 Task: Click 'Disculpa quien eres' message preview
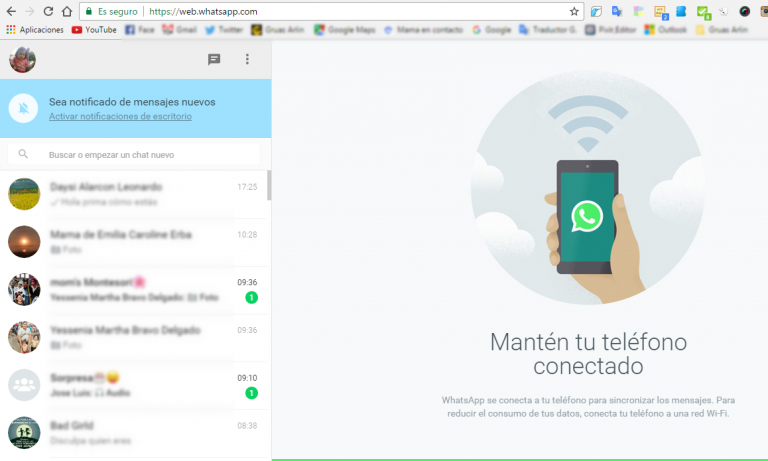tap(90, 441)
